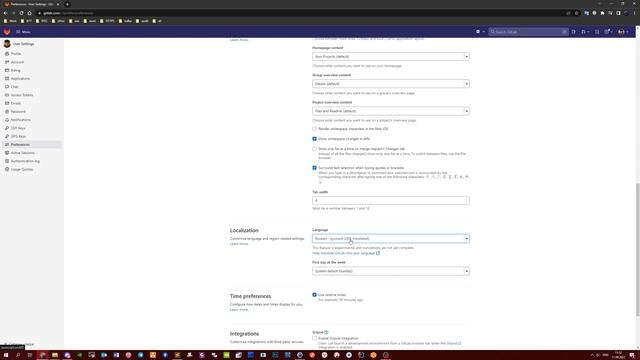Click the Notifications bell icon in sidebar
This screenshot has height=360, width=640.
click(x=7, y=120)
